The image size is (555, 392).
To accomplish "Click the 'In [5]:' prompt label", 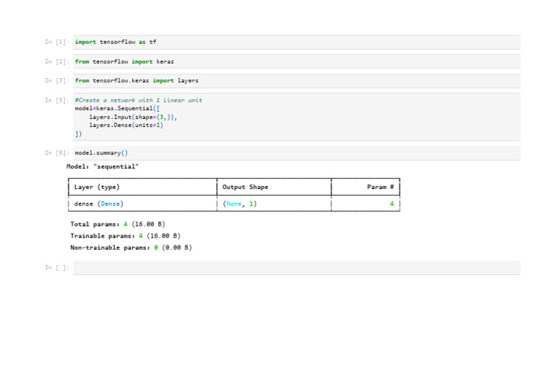I will (x=56, y=100).
